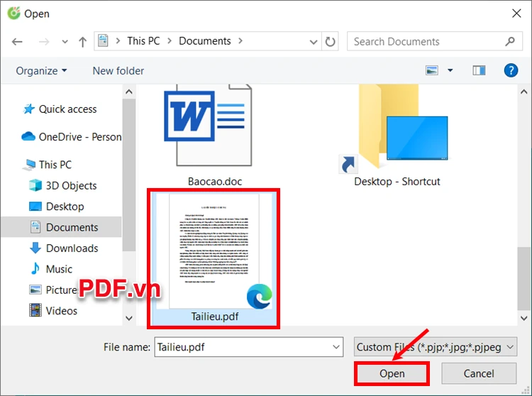Open the Organize menu
Image resolution: width=532 pixels, height=396 pixels.
click(41, 71)
